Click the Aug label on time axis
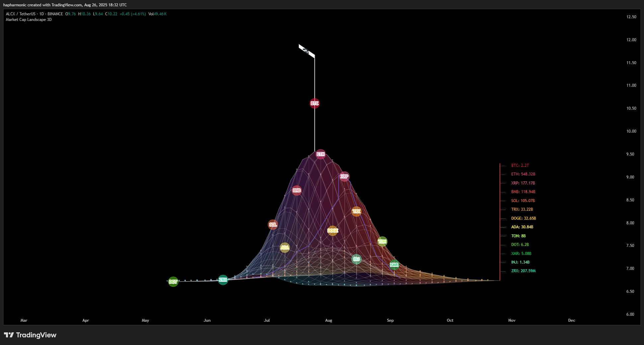Image resolution: width=644 pixels, height=345 pixels. 329,320
